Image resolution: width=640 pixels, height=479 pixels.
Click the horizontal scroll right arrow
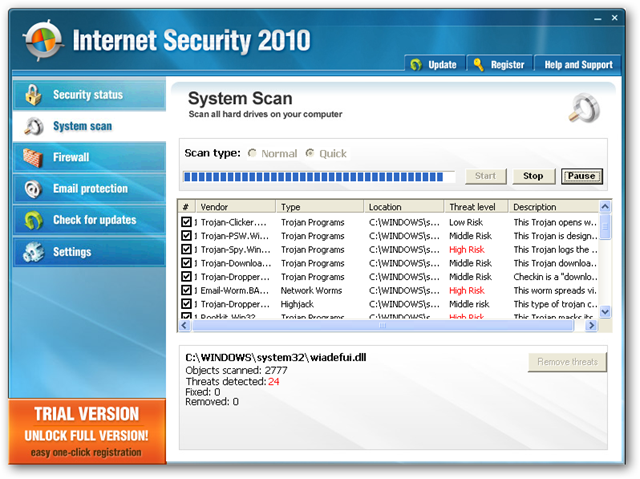(591, 325)
